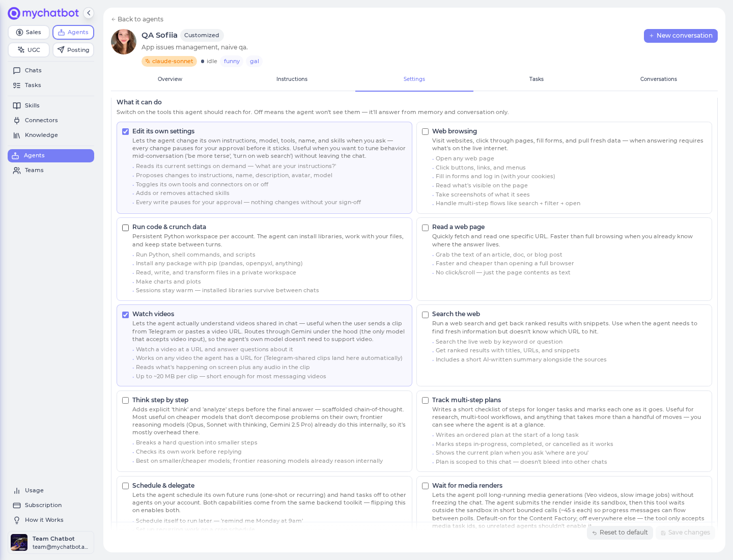This screenshot has height=560, width=733.
Task: Click the paper plane icon on Posting
Action: coord(61,50)
